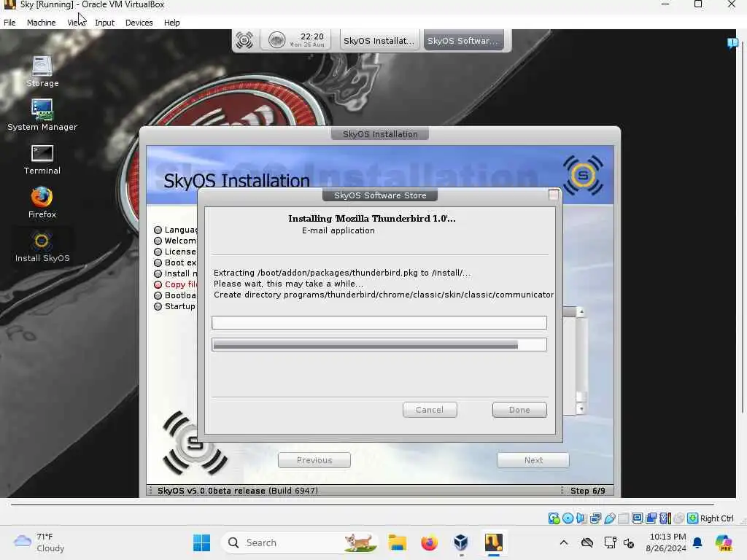Click the Next button in SkyOS Installation
The width and height of the screenshot is (747, 560).
[533, 460]
